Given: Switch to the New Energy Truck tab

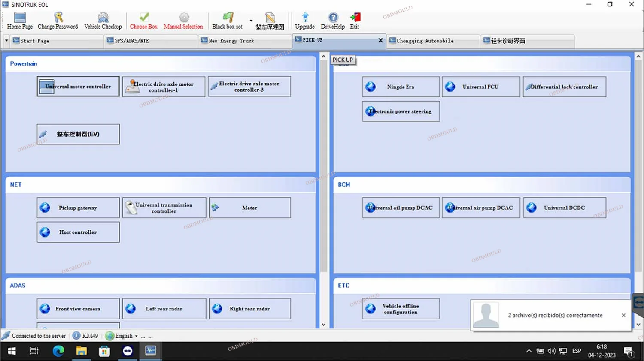Looking at the screenshot, I should (x=232, y=41).
